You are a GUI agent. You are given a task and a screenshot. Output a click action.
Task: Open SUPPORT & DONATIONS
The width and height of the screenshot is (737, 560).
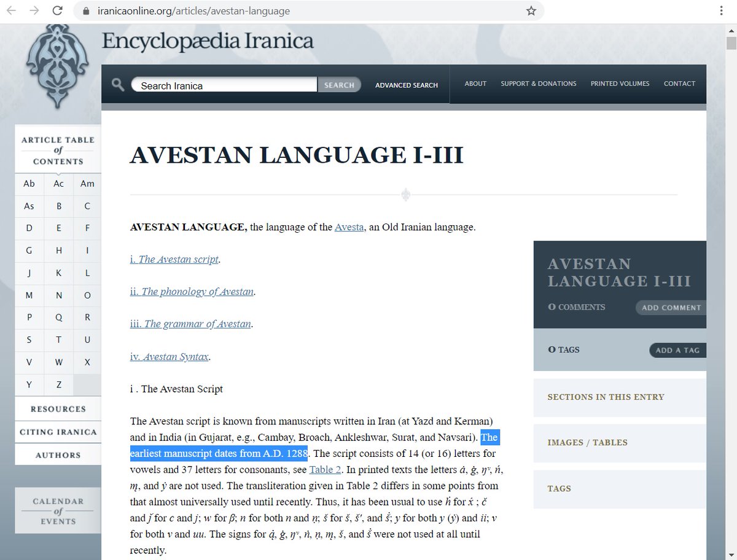coord(539,84)
